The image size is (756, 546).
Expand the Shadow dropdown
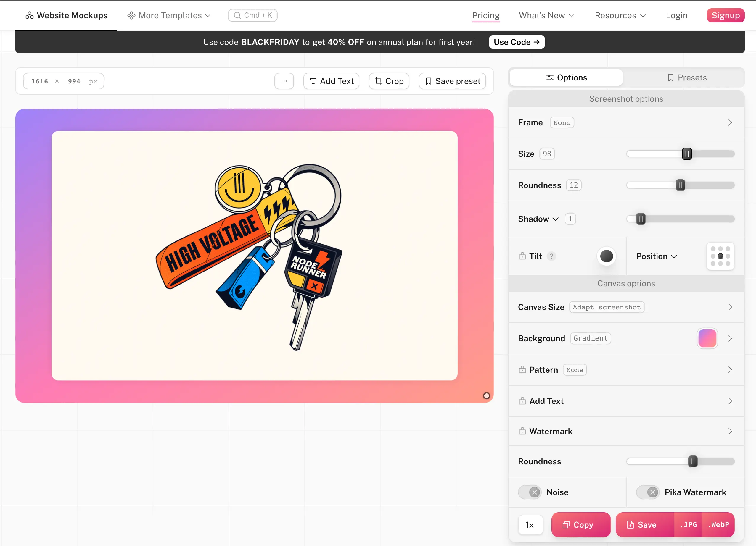click(x=538, y=219)
